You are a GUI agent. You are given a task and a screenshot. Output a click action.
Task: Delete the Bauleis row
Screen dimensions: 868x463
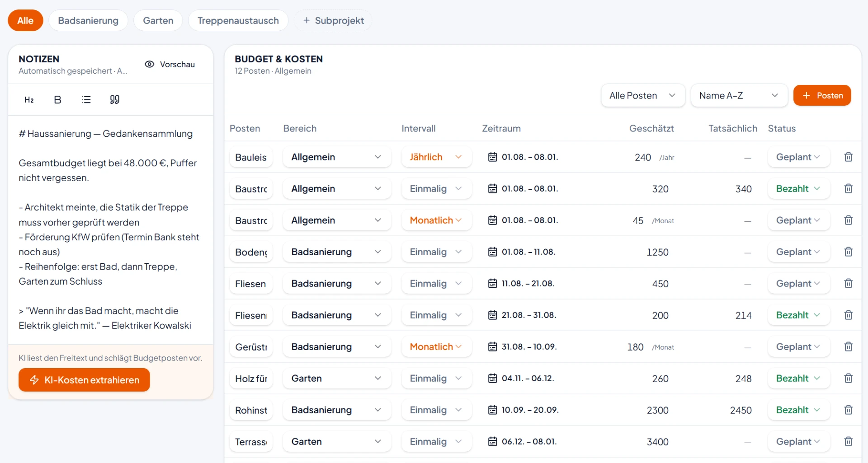pos(848,157)
